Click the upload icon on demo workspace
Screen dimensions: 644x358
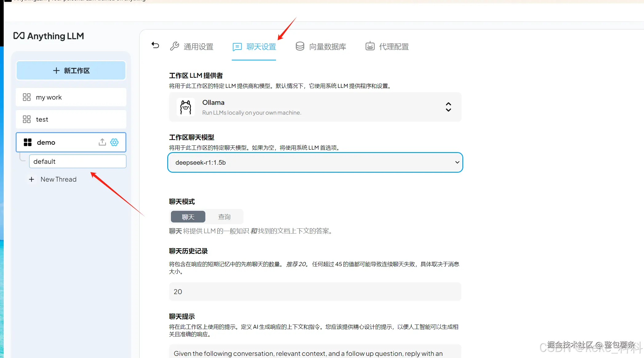102,142
